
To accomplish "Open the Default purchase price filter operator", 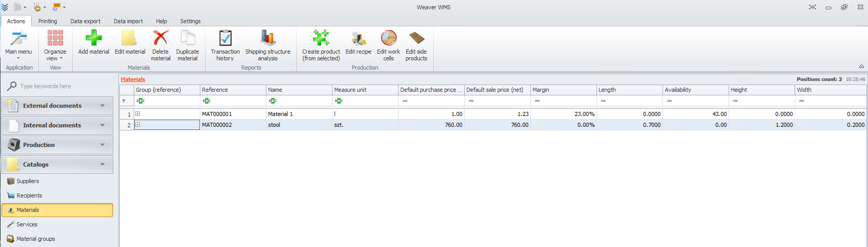I will point(405,101).
